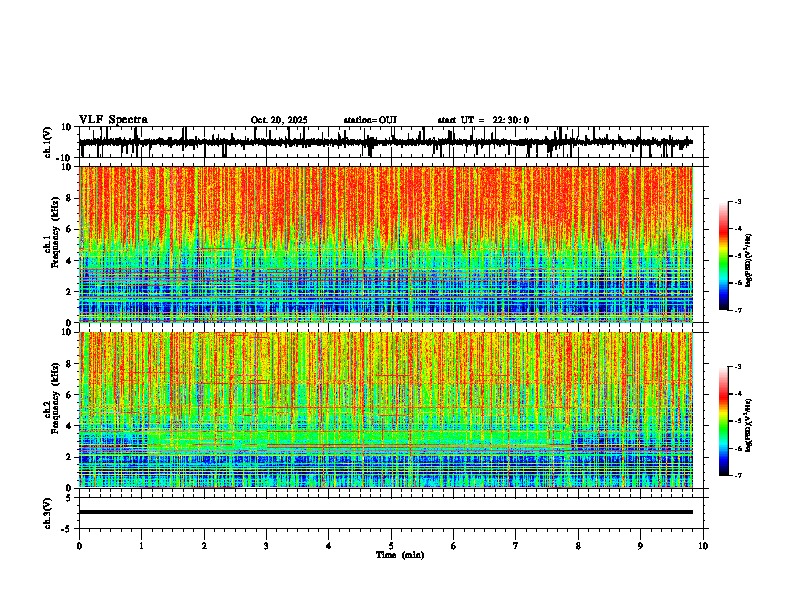Click the ch.2 spectrogram panel
Viewport: 792px width, 612px height.
(x=386, y=410)
